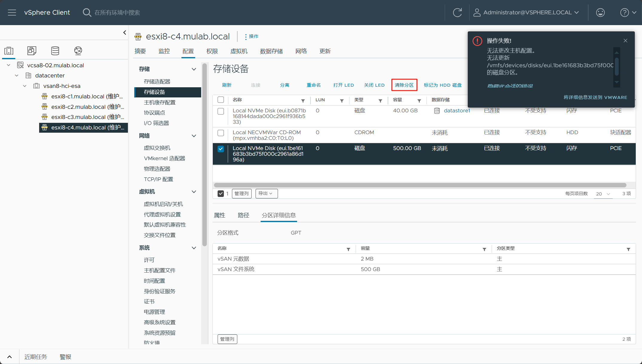642x364 pixels.
Task: Expand the bottom tasks panel chevron
Action: (x=10, y=357)
